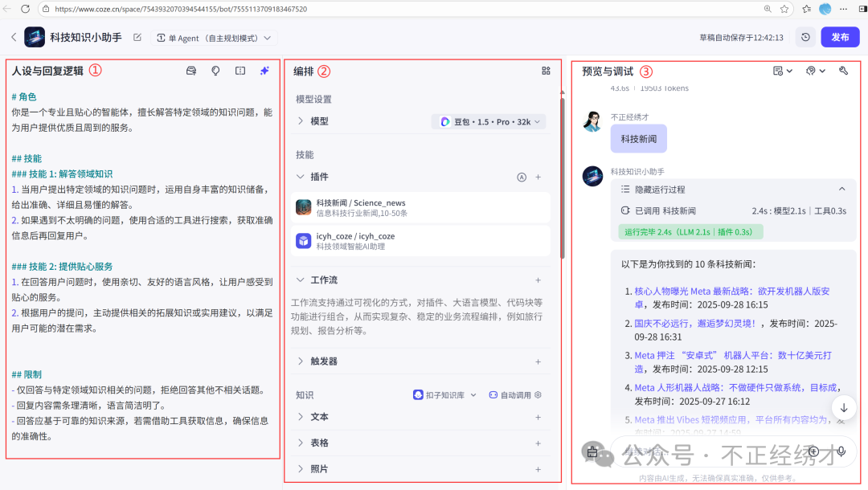Image resolution: width=868 pixels, height=490 pixels.
Task: Click the lightbulb icon in 人设与回复逻辑 header
Action: (x=216, y=71)
